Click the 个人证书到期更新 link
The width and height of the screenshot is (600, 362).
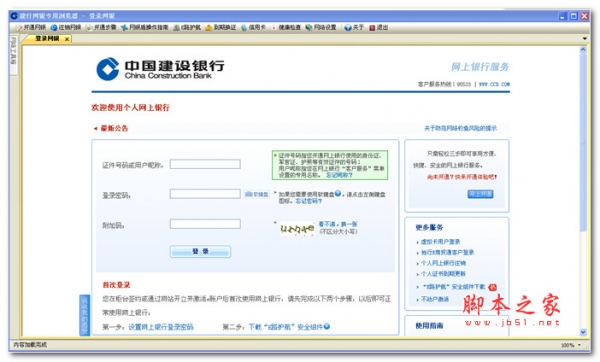coord(443,274)
